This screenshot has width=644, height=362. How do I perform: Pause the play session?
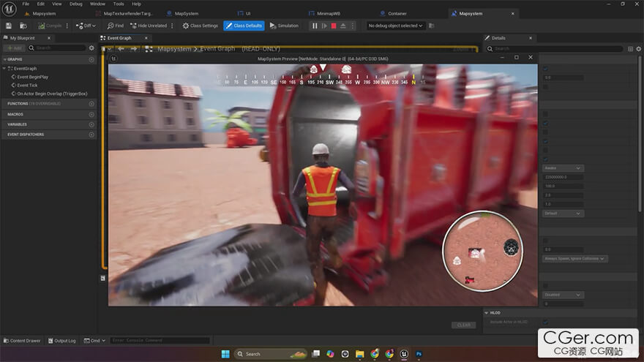point(315,26)
